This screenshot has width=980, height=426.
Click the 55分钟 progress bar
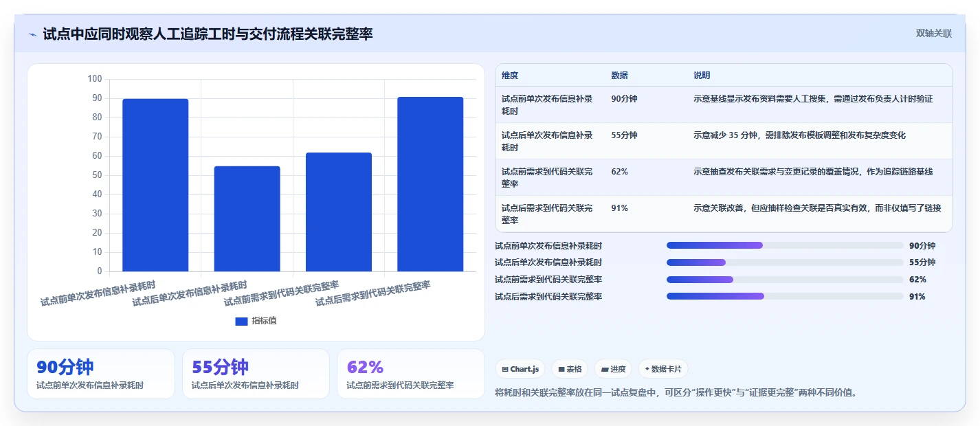[785, 262]
